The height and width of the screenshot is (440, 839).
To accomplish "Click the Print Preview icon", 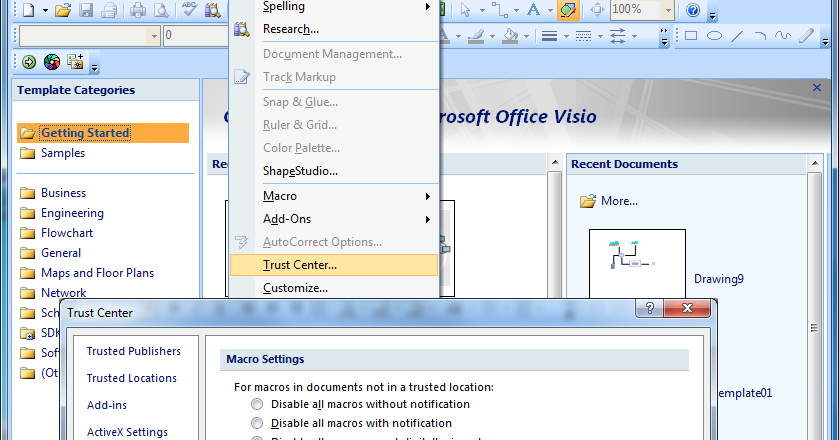I will click(x=161, y=10).
